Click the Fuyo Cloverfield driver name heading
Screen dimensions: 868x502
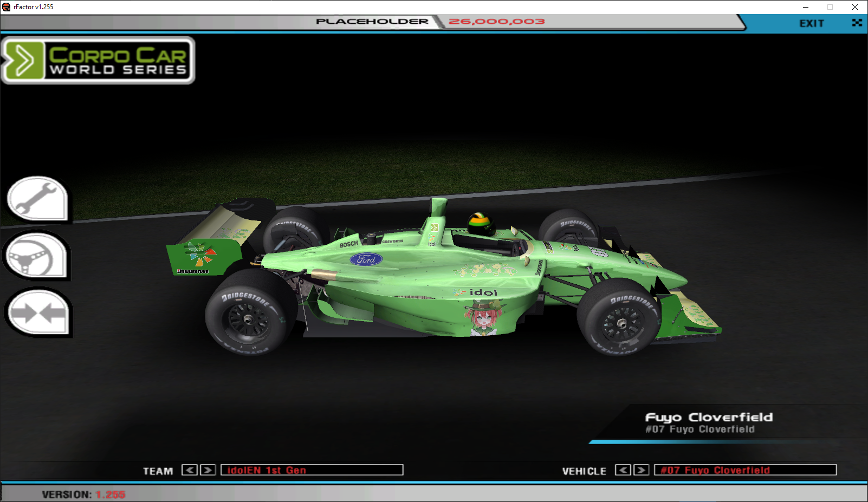709,418
